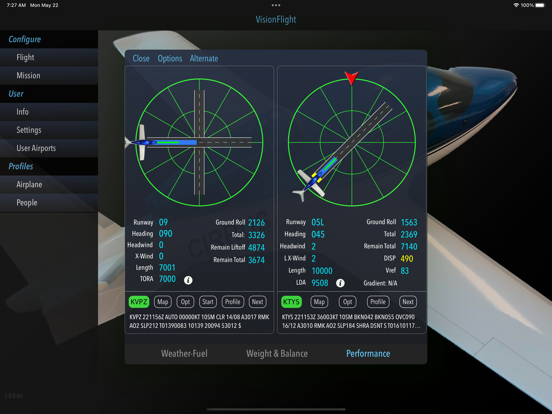Close the performance panel
The width and height of the screenshot is (552, 414).
pyautogui.click(x=141, y=58)
